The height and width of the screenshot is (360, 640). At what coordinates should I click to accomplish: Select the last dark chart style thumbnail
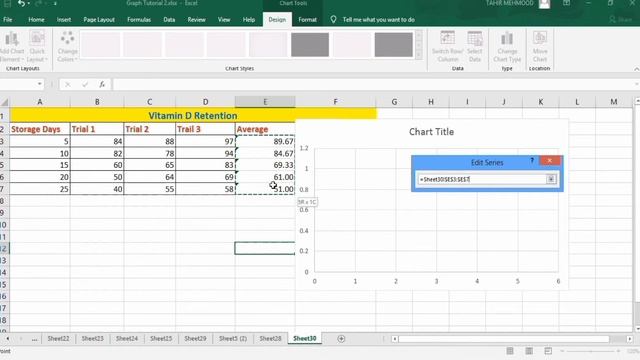click(x=393, y=44)
